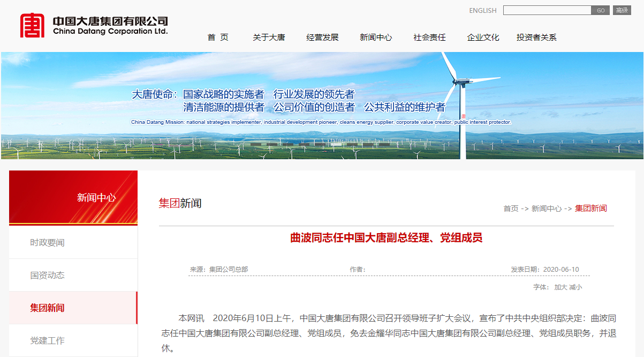Select 国资动态 in the news sidebar
Screen dimensions: 644x357
click(x=73, y=275)
